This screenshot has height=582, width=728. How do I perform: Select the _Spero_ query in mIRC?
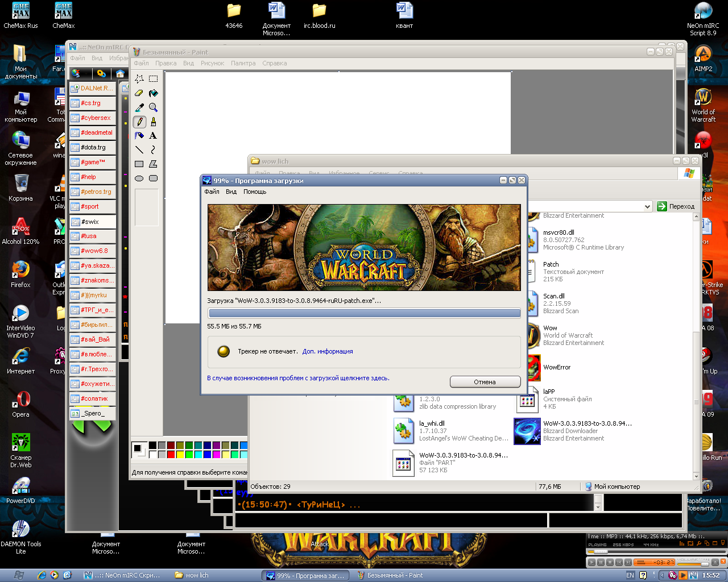click(x=92, y=414)
